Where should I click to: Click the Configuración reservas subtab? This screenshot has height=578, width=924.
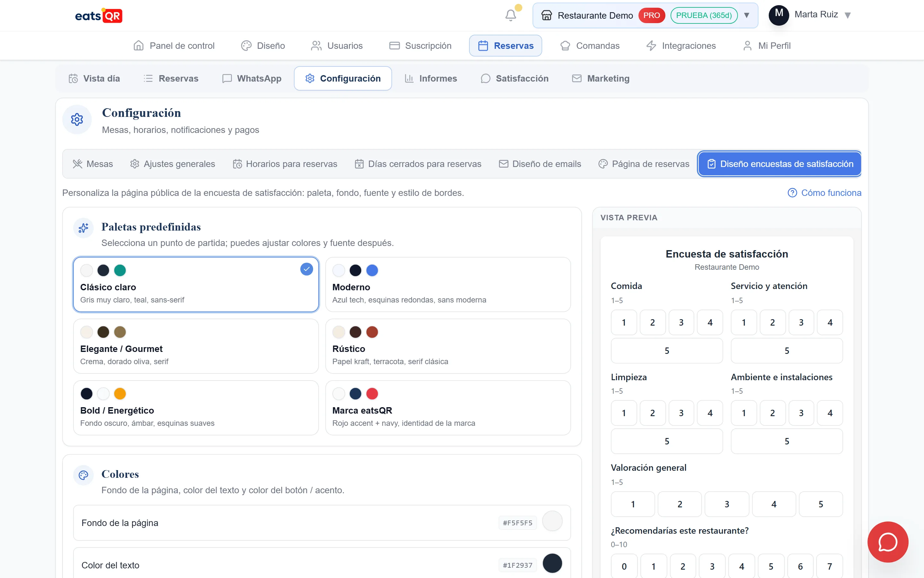click(343, 78)
